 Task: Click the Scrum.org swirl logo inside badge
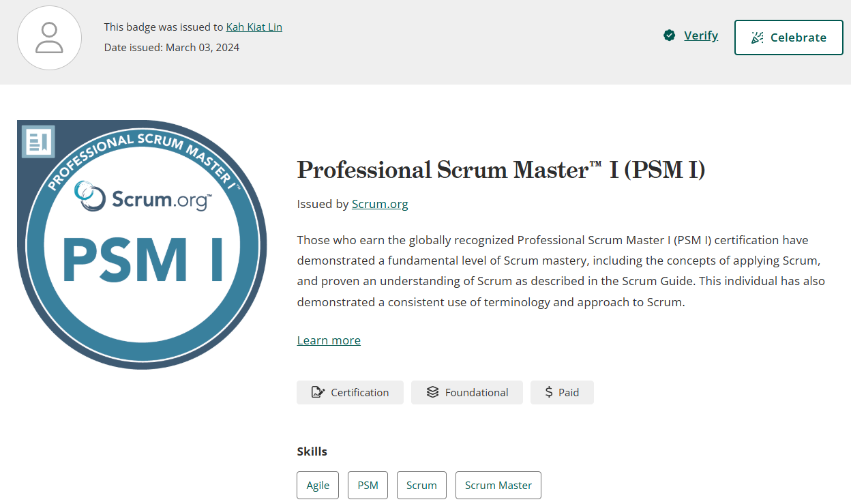pos(89,196)
